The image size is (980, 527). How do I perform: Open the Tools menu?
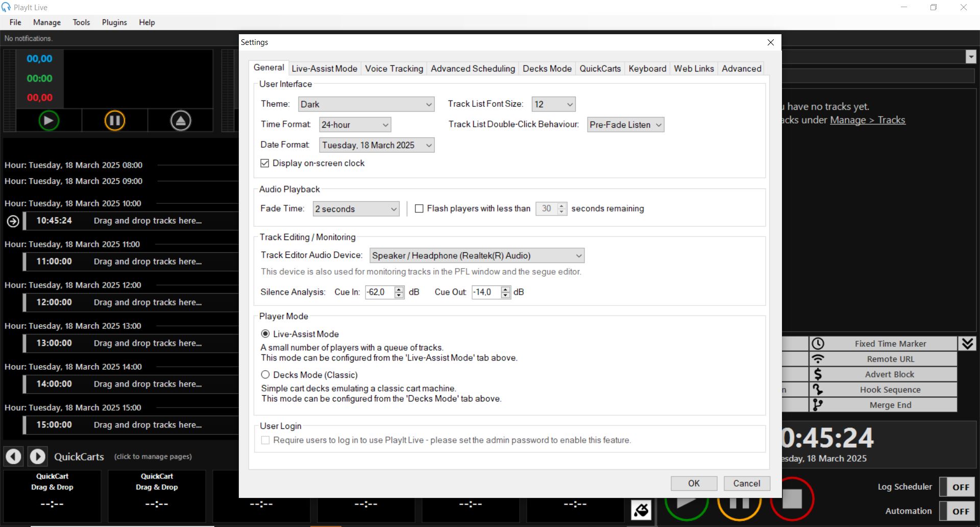(x=81, y=22)
